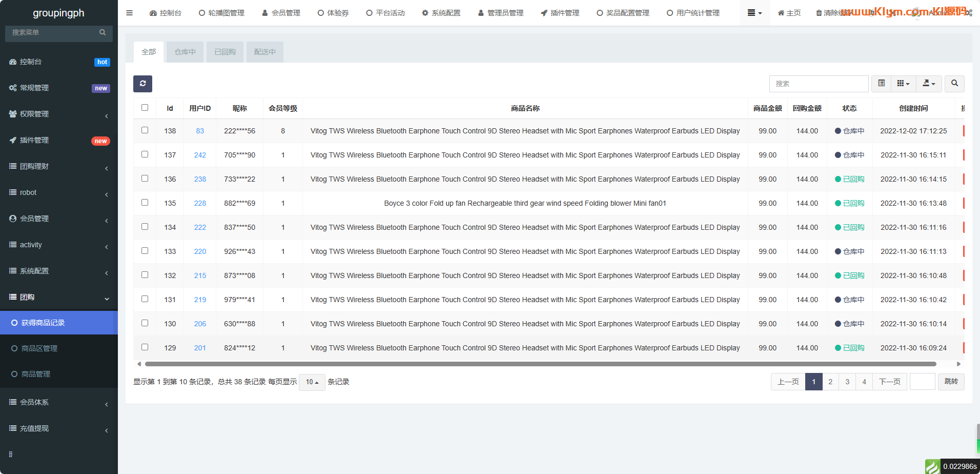Screen dimensions: 980x474
Task: Check the row with Id 132
Action: point(145,275)
